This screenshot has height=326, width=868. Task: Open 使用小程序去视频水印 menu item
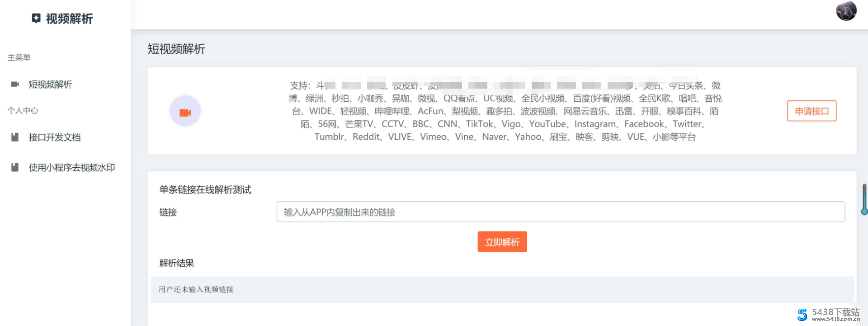coord(72,168)
